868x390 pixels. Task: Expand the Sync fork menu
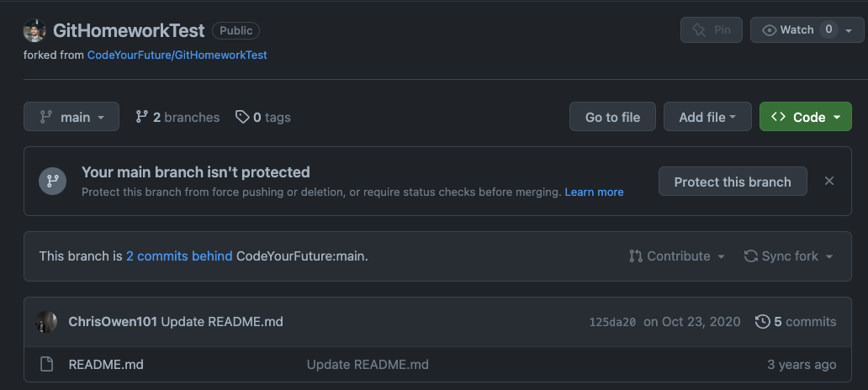pyautogui.click(x=789, y=256)
